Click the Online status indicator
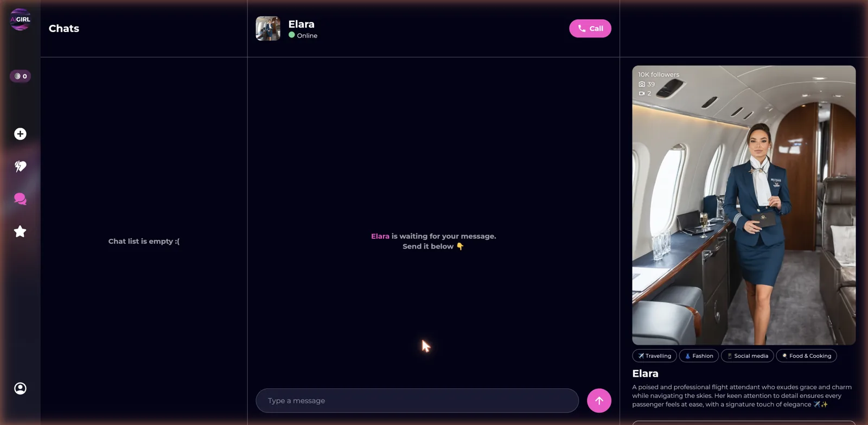 click(x=303, y=35)
